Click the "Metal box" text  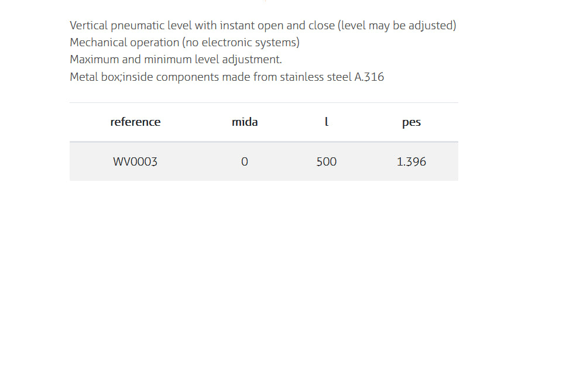[x=95, y=77]
